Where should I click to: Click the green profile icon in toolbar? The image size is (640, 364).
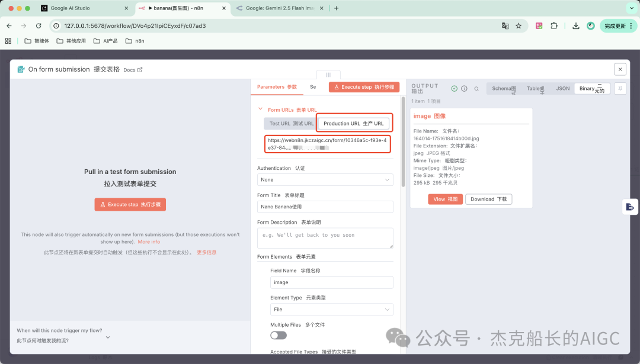point(591,25)
